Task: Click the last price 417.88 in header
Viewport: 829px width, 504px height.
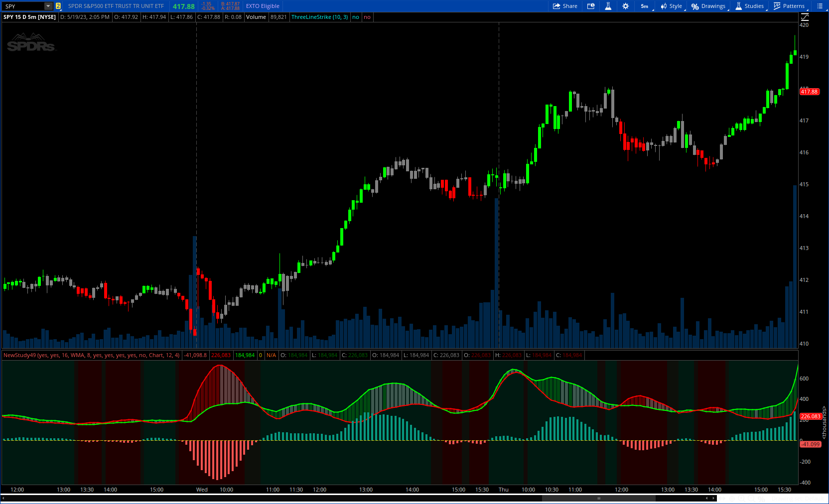Action: point(183,6)
